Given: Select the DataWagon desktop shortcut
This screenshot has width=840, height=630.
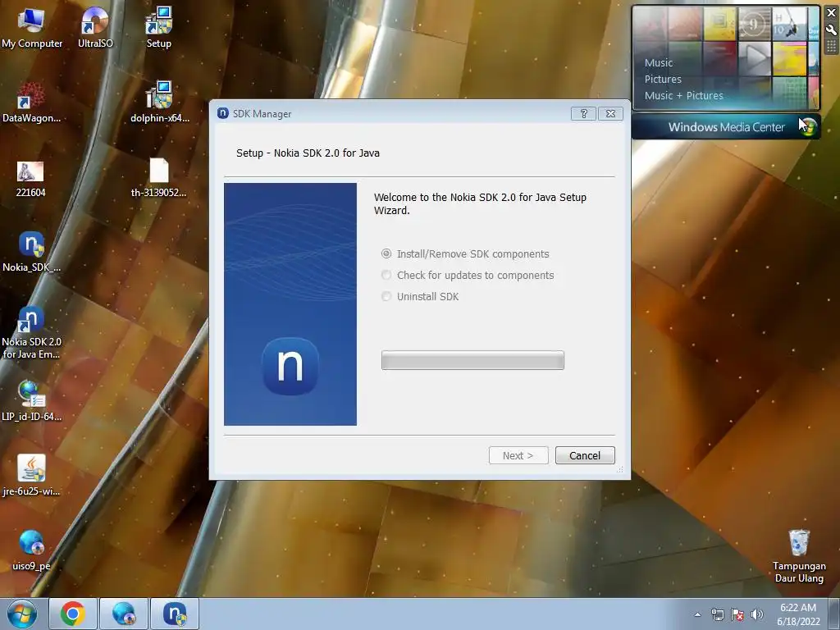Looking at the screenshot, I should pos(31,103).
